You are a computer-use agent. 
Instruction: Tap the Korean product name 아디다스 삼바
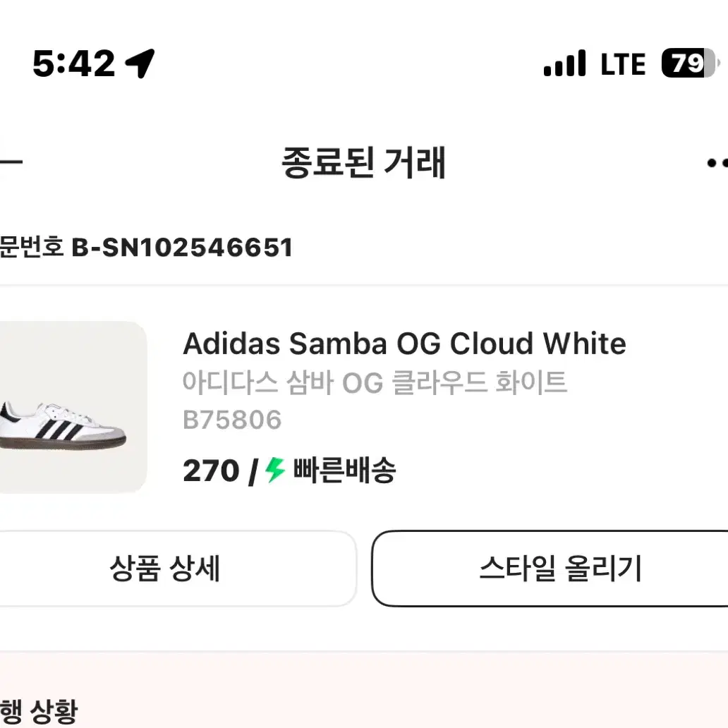click(x=258, y=382)
